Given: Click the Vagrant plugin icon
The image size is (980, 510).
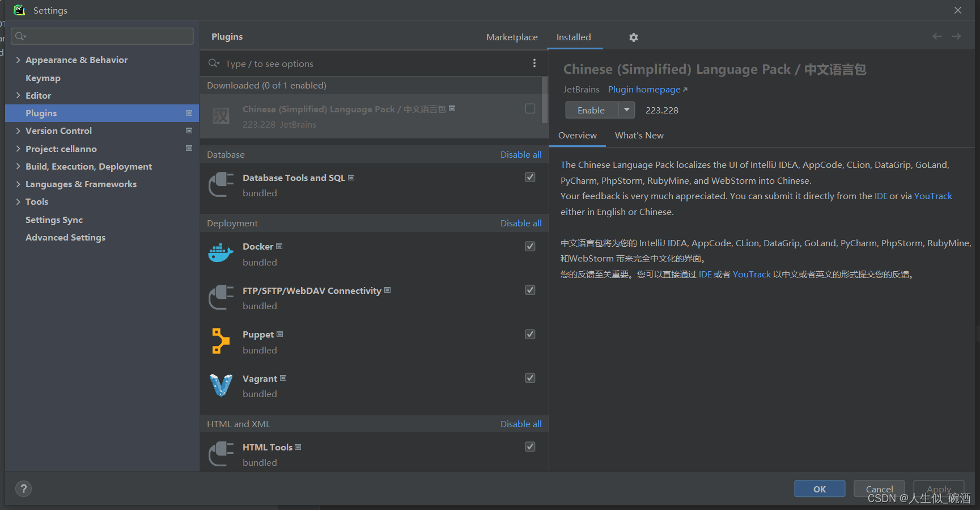Looking at the screenshot, I should click(x=221, y=385).
